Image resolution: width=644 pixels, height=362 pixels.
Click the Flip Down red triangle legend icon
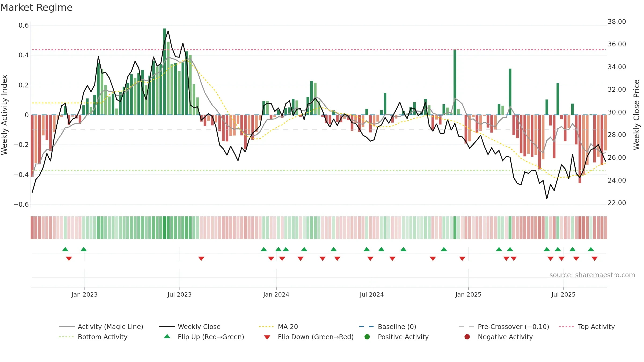pyautogui.click(x=267, y=337)
